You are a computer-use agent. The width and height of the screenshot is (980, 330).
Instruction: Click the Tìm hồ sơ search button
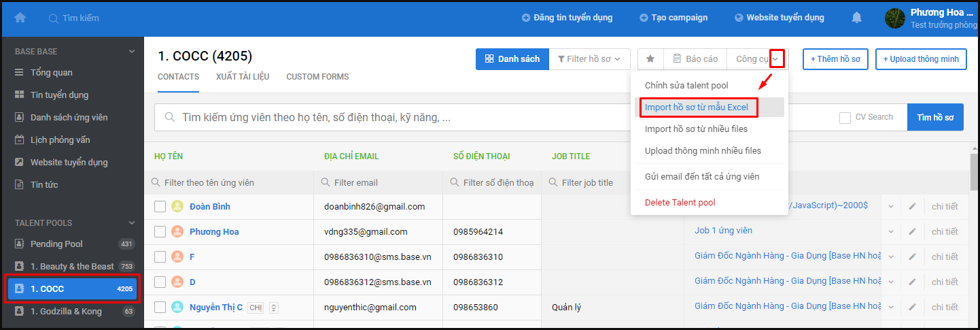coord(935,118)
